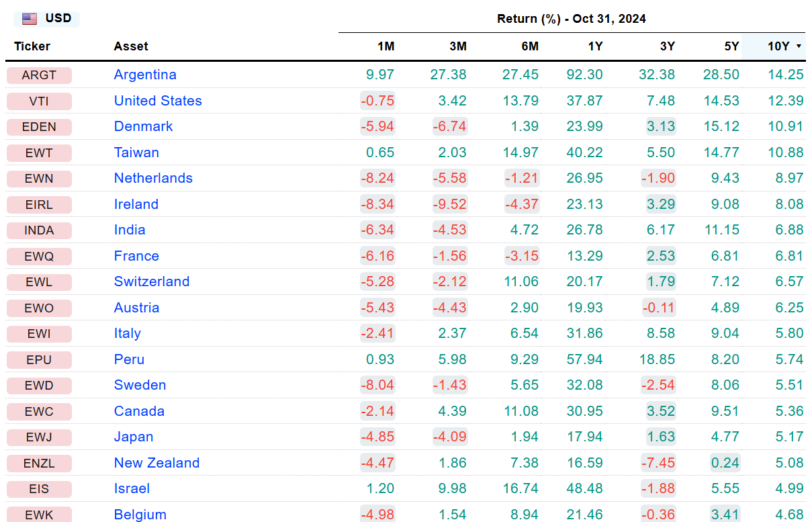Sort by the 1Y column header
The image size is (812, 522).
click(x=595, y=46)
